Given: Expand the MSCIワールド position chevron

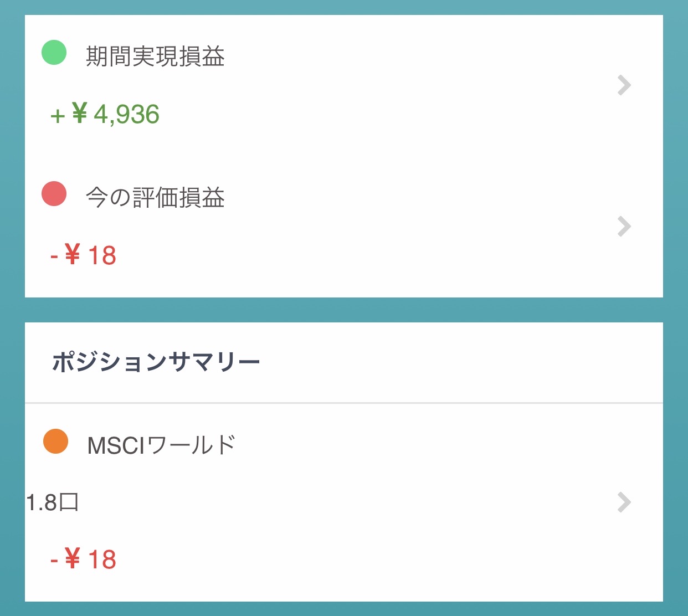Looking at the screenshot, I should tap(624, 502).
